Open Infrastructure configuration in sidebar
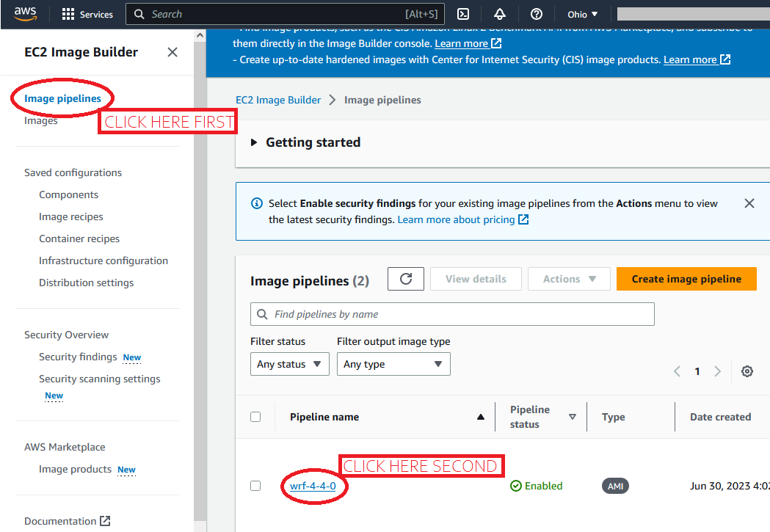This screenshot has height=532, width=770. point(103,260)
